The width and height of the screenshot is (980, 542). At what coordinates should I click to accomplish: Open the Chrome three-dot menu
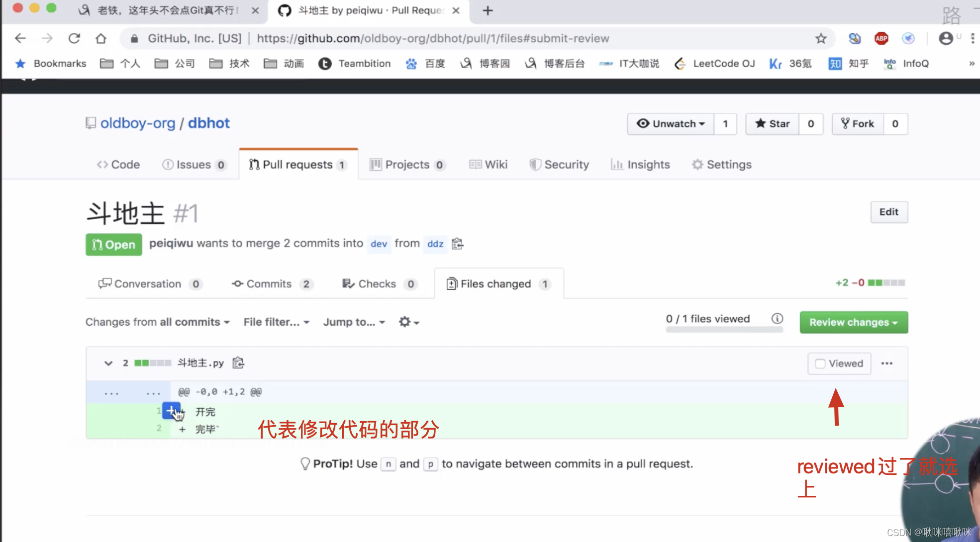[x=973, y=38]
